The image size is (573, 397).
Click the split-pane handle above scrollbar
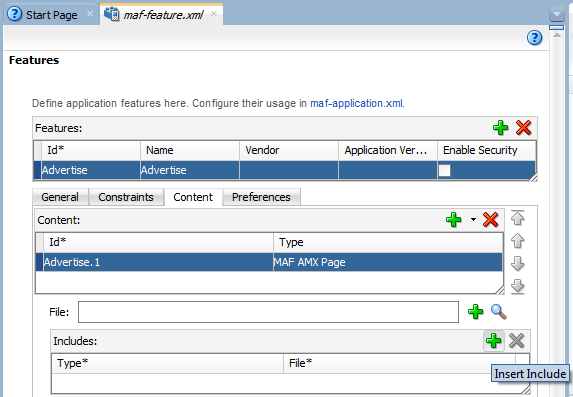pyautogui.click(x=557, y=27)
